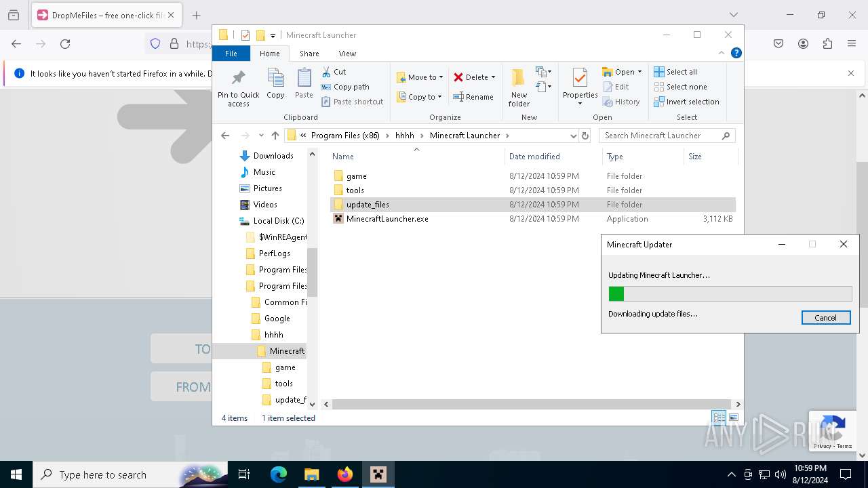Create a New folder from the ribbon
The width and height of the screenshot is (868, 488).
point(519,87)
